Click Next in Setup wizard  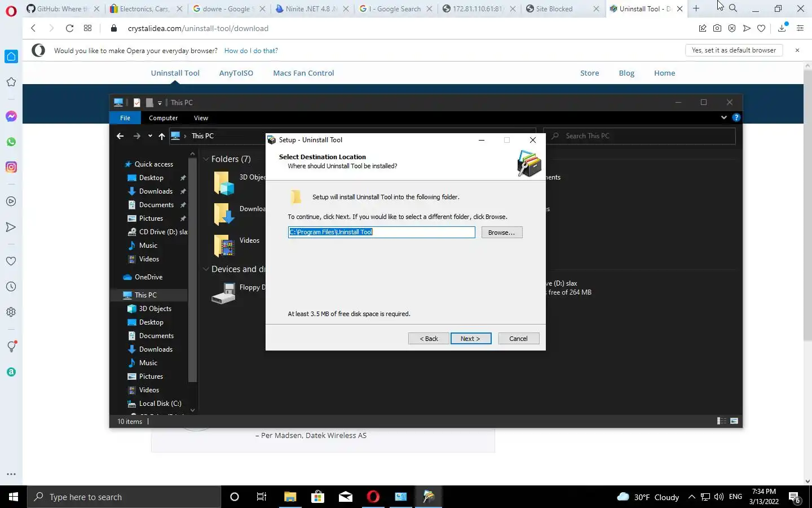point(471,339)
